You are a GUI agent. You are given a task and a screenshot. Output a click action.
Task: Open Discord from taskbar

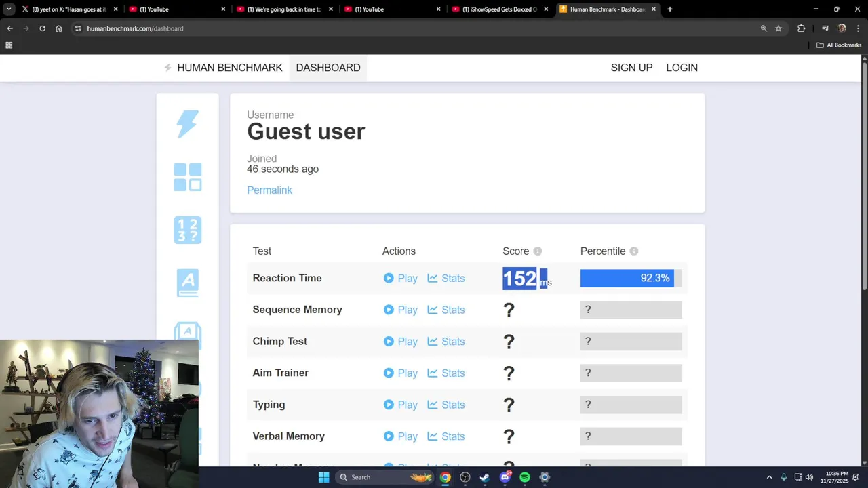tap(505, 477)
